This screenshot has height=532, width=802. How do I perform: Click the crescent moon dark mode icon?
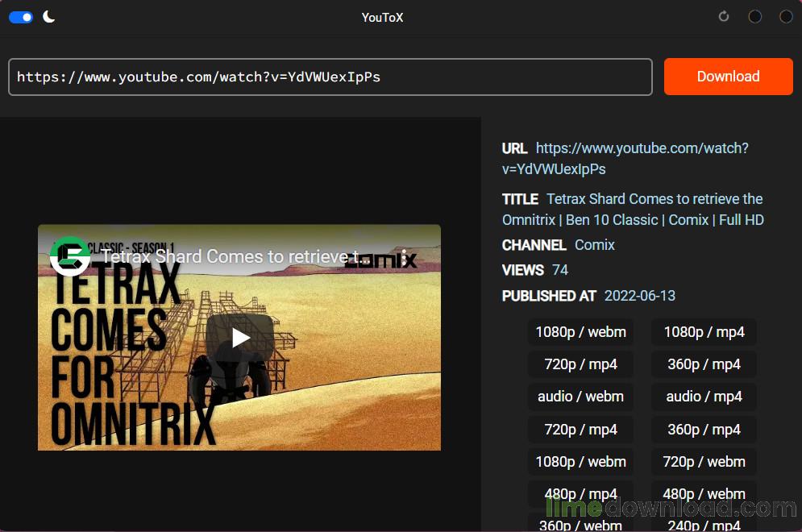pos(48,17)
